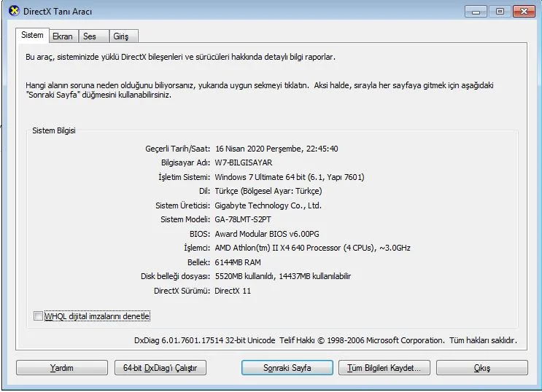Click system model 'GA-78LMT-S2PT'

tap(243, 219)
